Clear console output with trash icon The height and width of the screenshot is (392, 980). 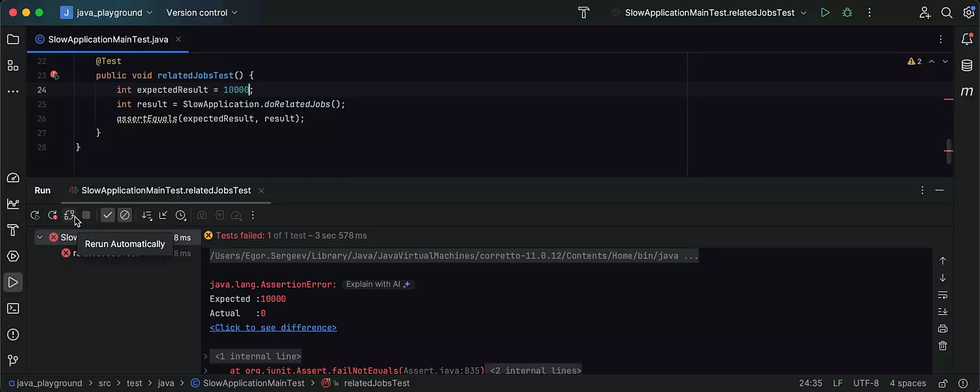point(942,346)
